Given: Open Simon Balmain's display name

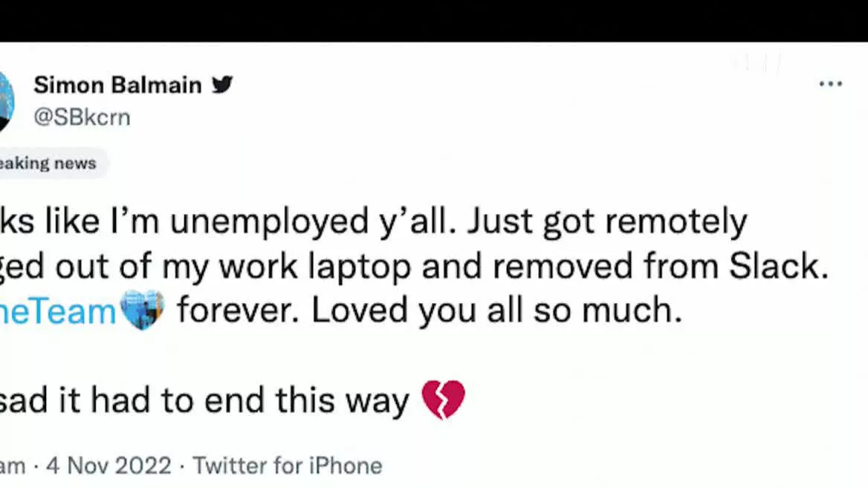Looking at the screenshot, I should click(x=118, y=85).
